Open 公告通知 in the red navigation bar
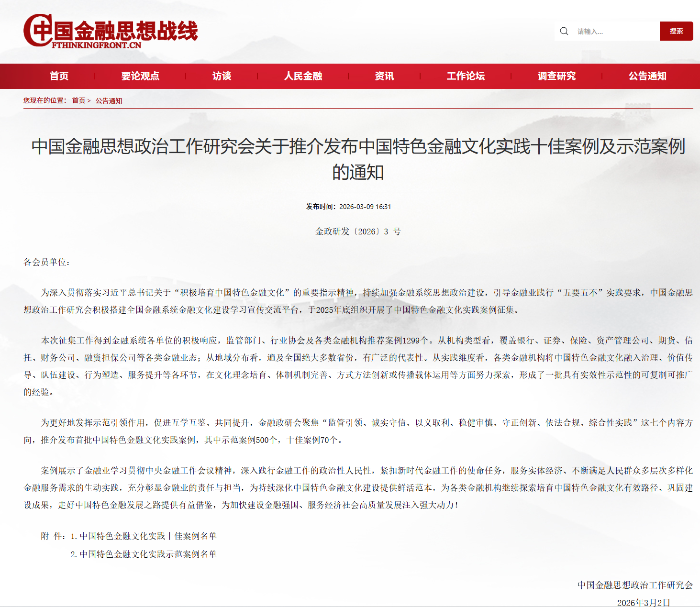Viewport: 700px width, 607px height. (x=647, y=76)
